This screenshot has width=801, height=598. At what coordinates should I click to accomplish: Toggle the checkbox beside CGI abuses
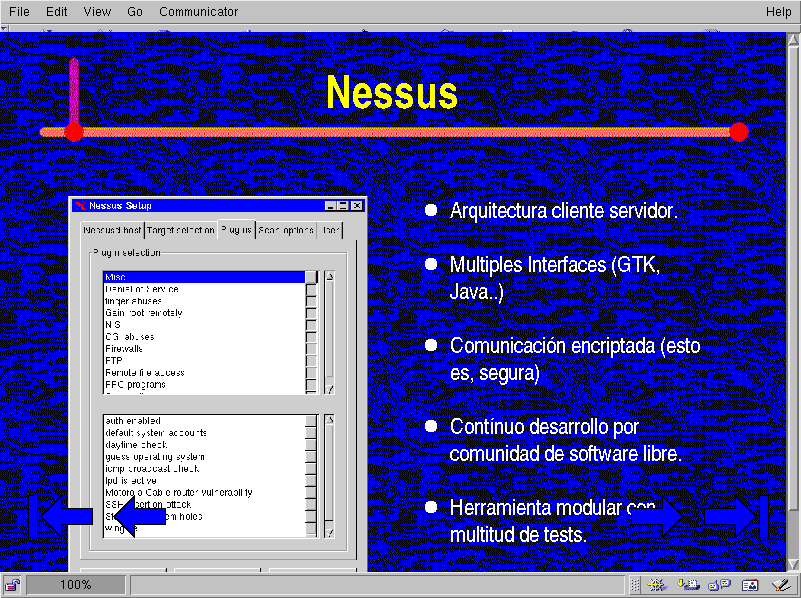(311, 337)
